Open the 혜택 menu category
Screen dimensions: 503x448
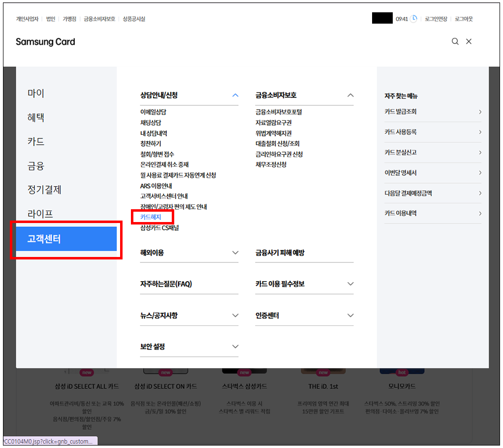click(36, 118)
